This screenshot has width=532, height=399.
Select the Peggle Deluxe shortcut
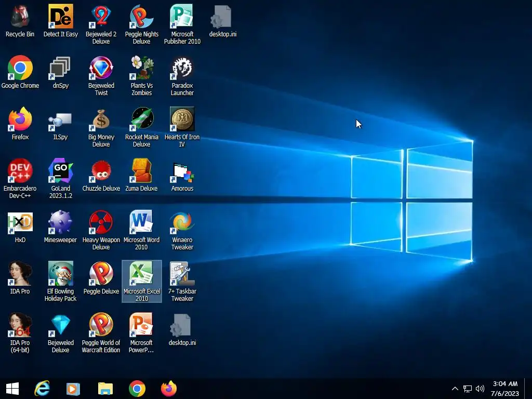coord(101,278)
